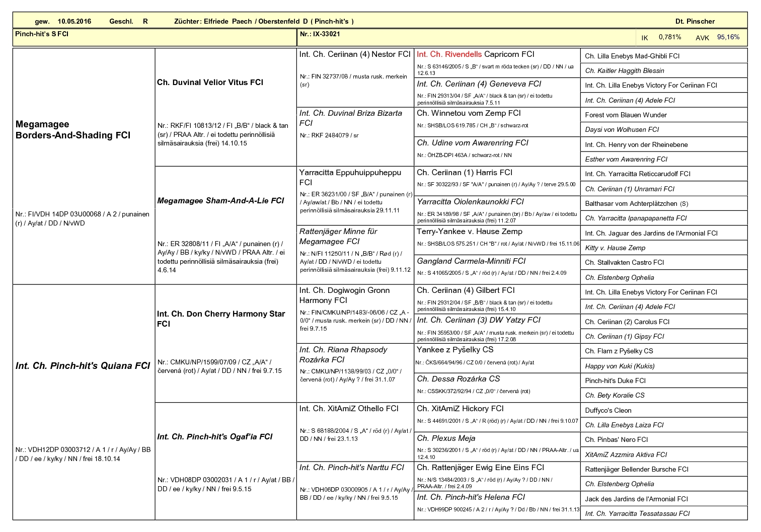Click "Rattenjäger Bellender Bursche FCI"
The height and width of the screenshot is (532, 761).
(637, 470)
